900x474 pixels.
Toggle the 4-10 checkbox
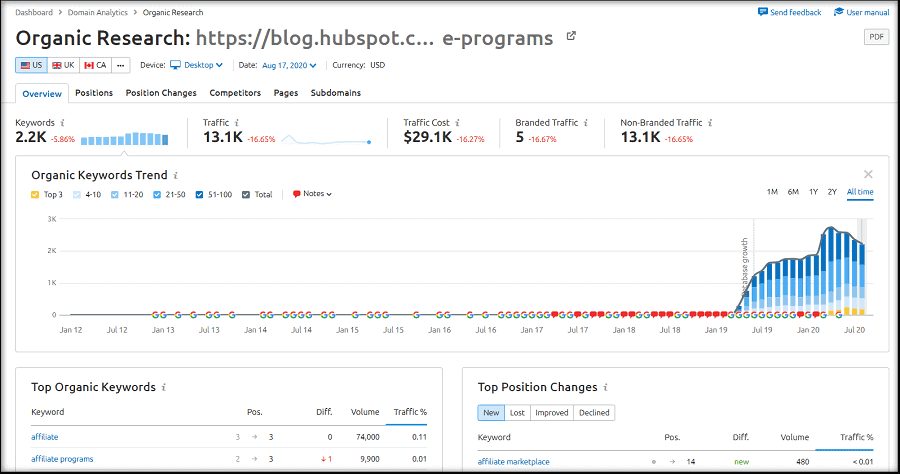[77, 195]
